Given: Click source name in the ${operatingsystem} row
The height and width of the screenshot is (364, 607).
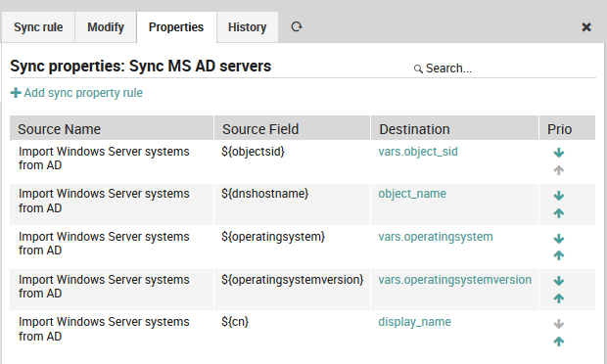Looking at the screenshot, I should click(104, 244).
